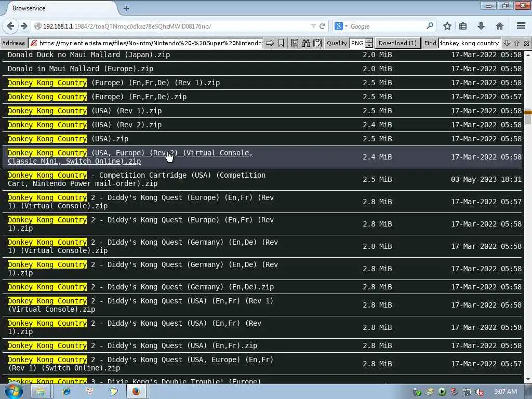Screen dimensions: 532x399
Task: Open the URL history dropdown arrow
Action: (313, 26)
